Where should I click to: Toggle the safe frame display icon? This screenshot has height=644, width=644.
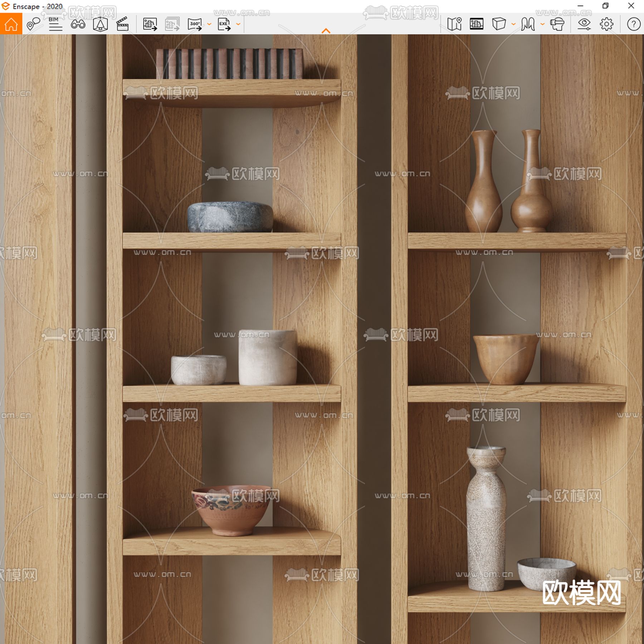[477, 24]
